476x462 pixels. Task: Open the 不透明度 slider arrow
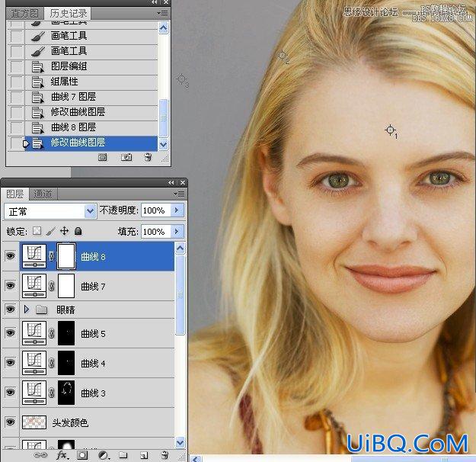click(177, 210)
